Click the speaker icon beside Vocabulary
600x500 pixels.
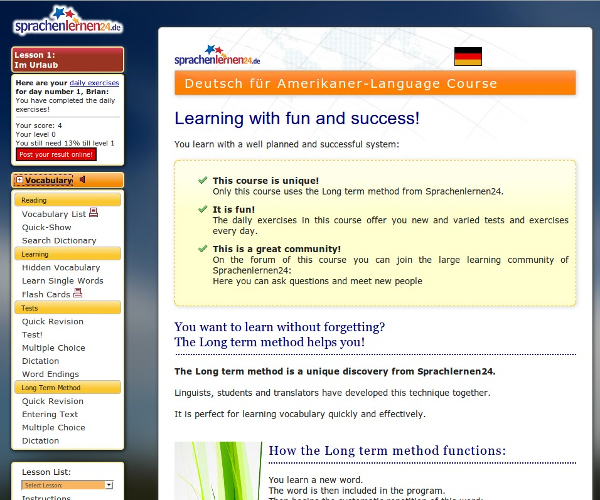[x=83, y=179]
